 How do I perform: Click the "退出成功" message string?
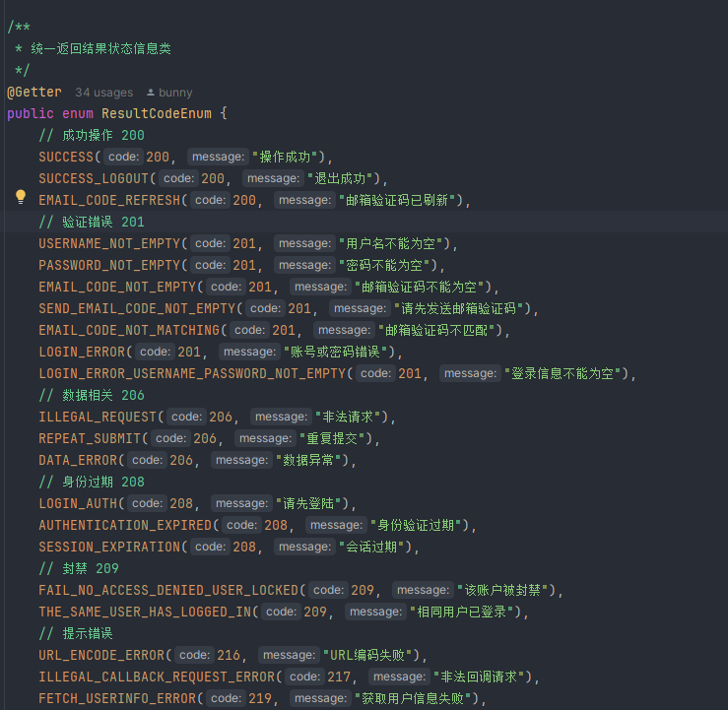pos(340,178)
